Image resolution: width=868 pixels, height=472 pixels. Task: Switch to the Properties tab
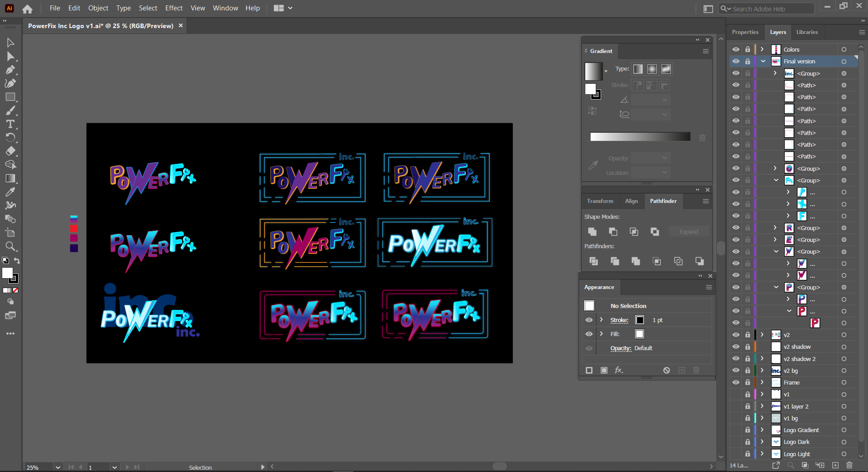coord(745,32)
